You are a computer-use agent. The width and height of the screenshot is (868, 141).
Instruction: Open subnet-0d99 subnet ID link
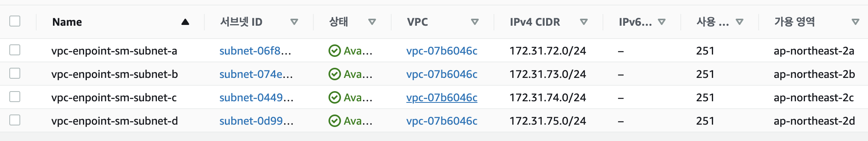(x=257, y=121)
